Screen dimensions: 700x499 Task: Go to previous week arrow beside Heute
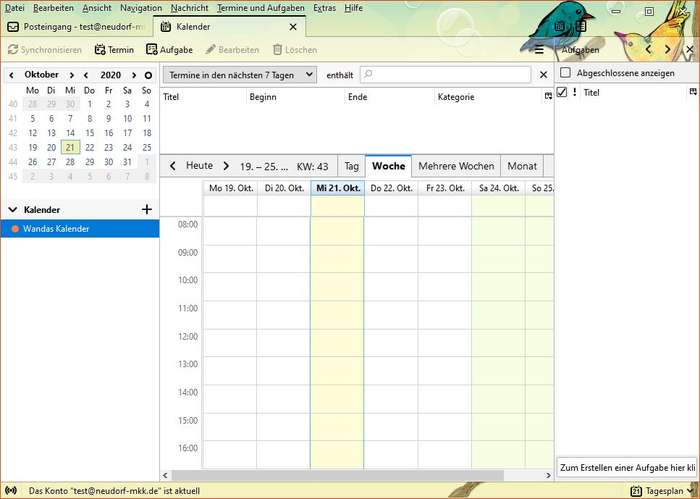pyautogui.click(x=173, y=166)
